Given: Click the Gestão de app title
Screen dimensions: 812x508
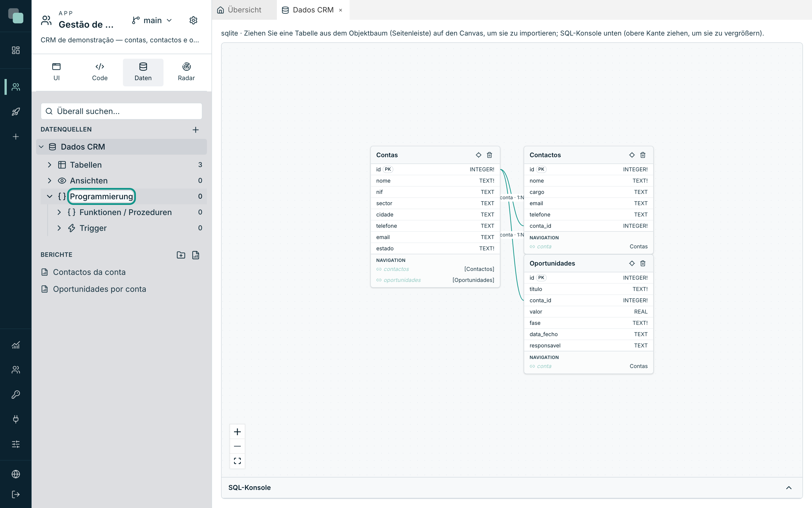Looking at the screenshot, I should (86, 25).
